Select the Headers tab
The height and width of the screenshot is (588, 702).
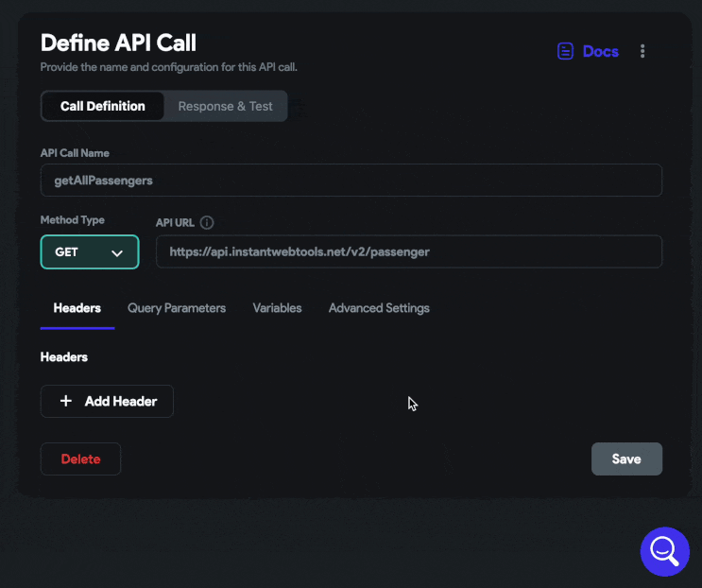pos(77,308)
